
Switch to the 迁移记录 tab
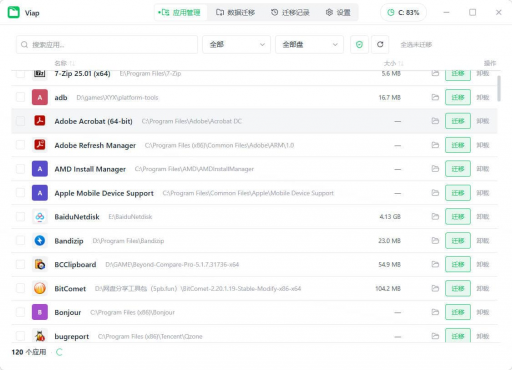click(x=290, y=13)
